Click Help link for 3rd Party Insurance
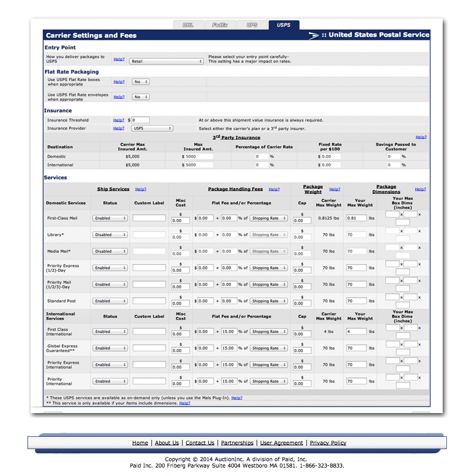The width and height of the screenshot is (476, 476). (x=421, y=137)
